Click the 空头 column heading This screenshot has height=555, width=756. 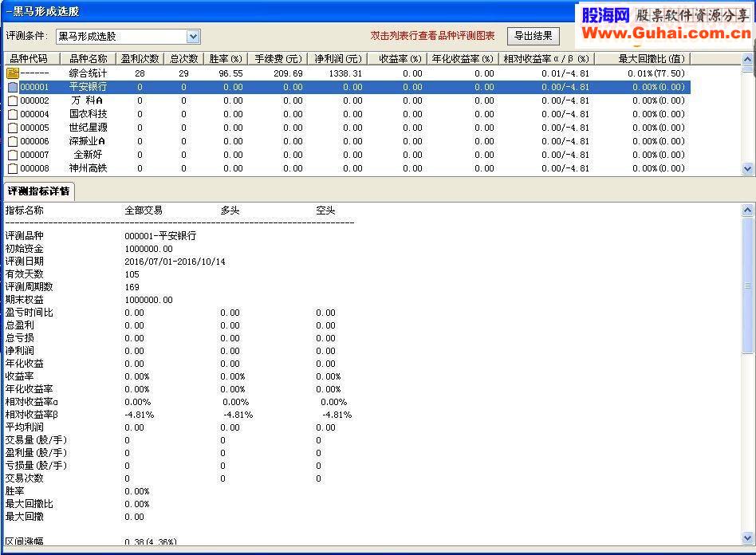(325, 211)
